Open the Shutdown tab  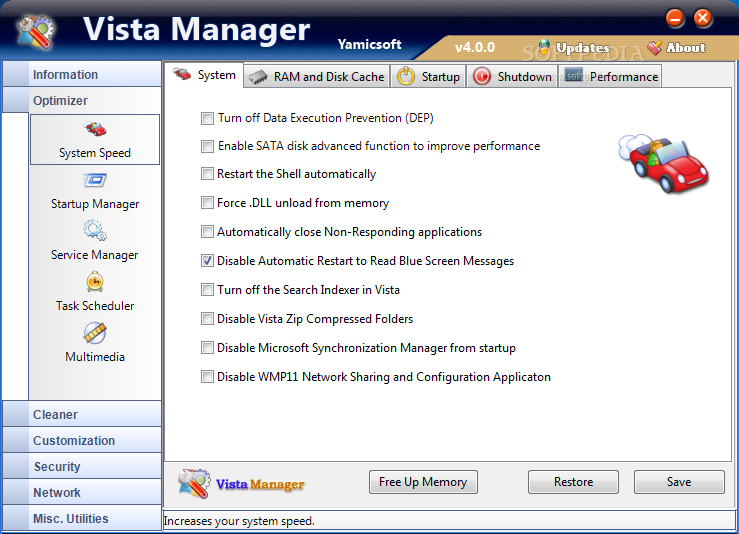click(512, 76)
